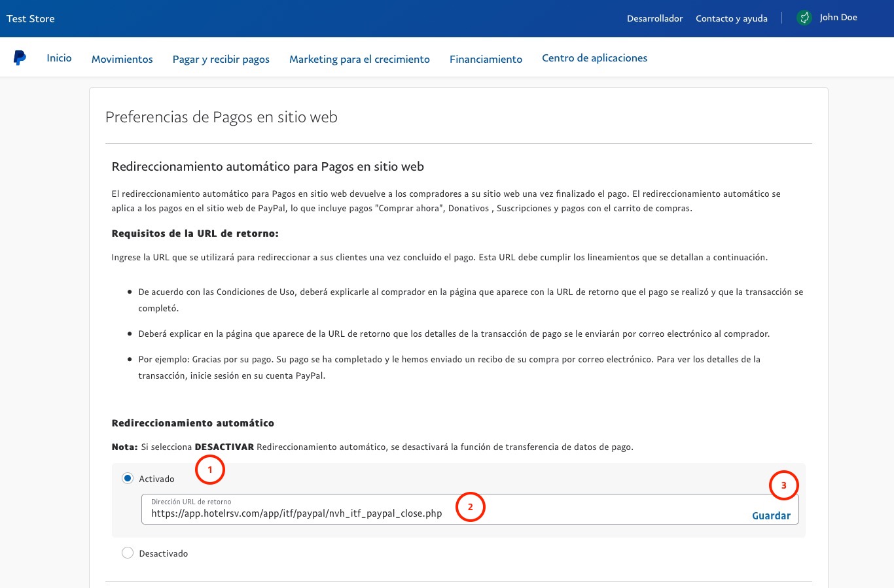Viewport: 894px width, 588px height.
Task: Open the Movimientos menu
Action: [x=122, y=59]
